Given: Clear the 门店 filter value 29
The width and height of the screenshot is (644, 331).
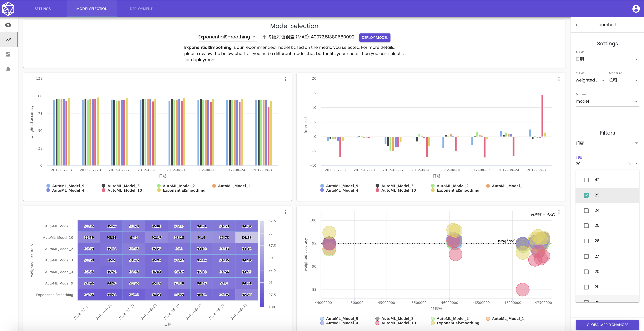Looking at the screenshot, I should (x=629, y=164).
